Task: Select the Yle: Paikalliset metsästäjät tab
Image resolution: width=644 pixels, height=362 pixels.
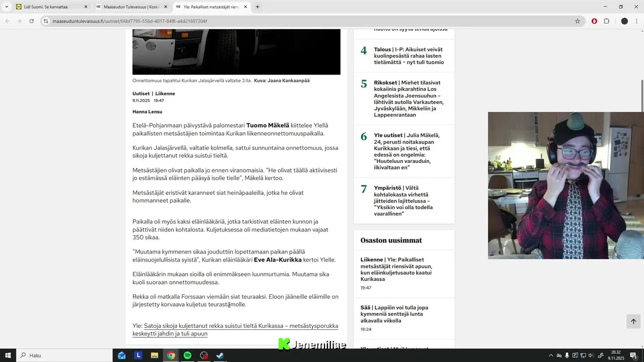Action: pos(211,7)
